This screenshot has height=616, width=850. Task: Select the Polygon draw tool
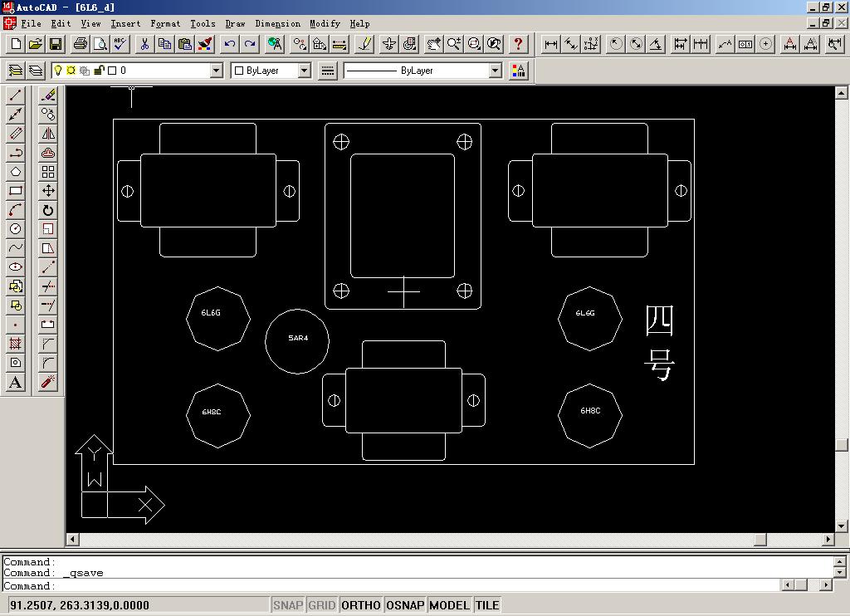16,172
